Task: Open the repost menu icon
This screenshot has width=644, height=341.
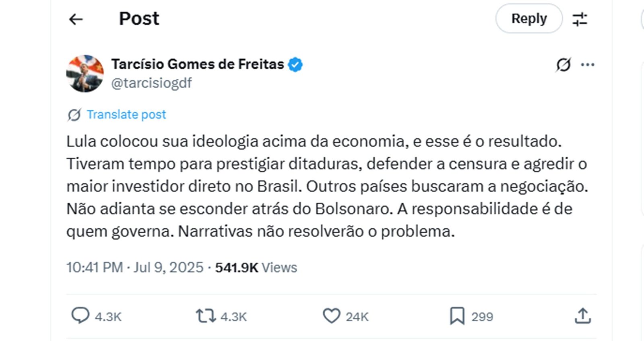Action: 206,316
